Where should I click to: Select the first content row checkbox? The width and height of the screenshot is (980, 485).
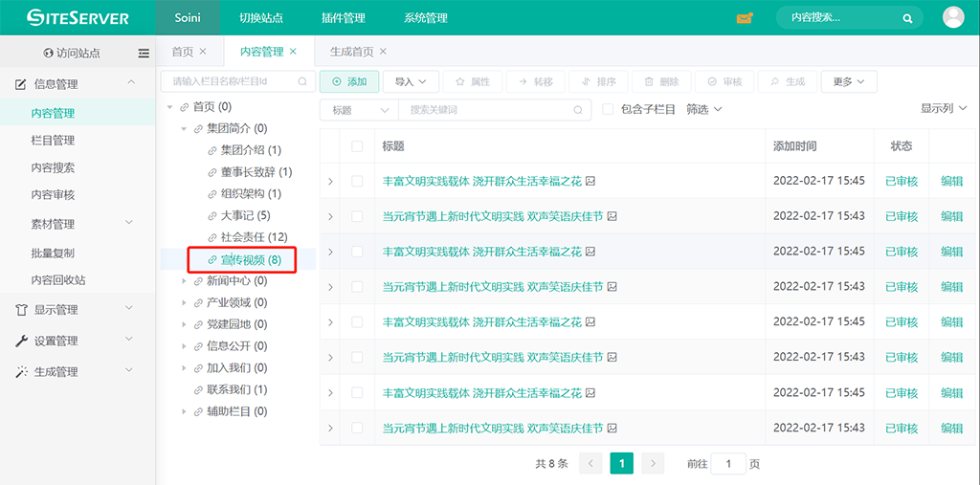[x=357, y=181]
